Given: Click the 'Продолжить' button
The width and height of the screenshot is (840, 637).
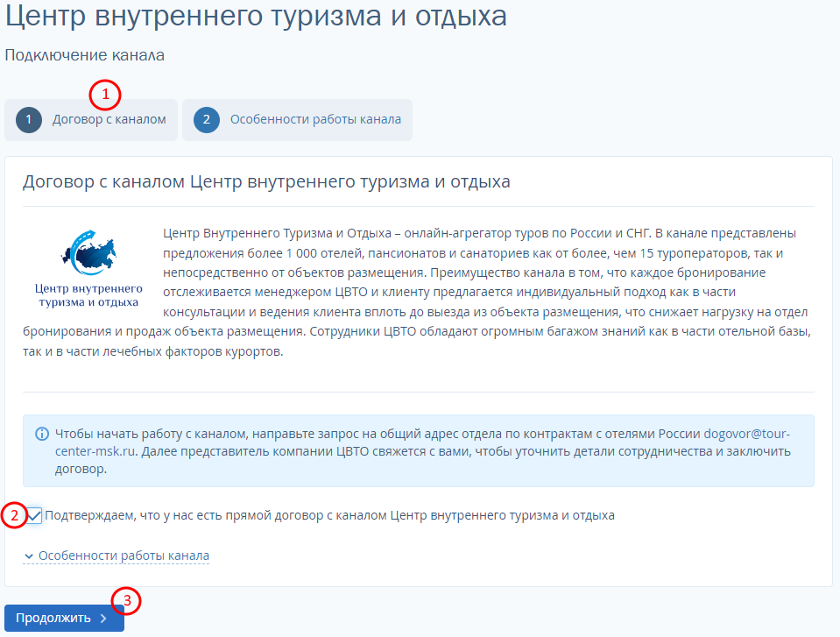Looking at the screenshot, I should click(x=64, y=619).
